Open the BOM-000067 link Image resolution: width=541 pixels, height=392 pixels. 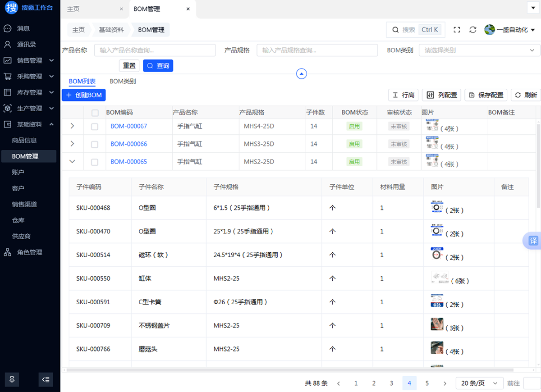point(128,126)
